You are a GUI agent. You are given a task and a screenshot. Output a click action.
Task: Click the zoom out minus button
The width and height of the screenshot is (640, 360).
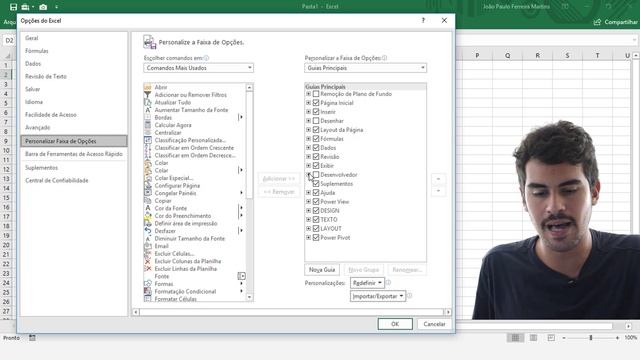564,338
